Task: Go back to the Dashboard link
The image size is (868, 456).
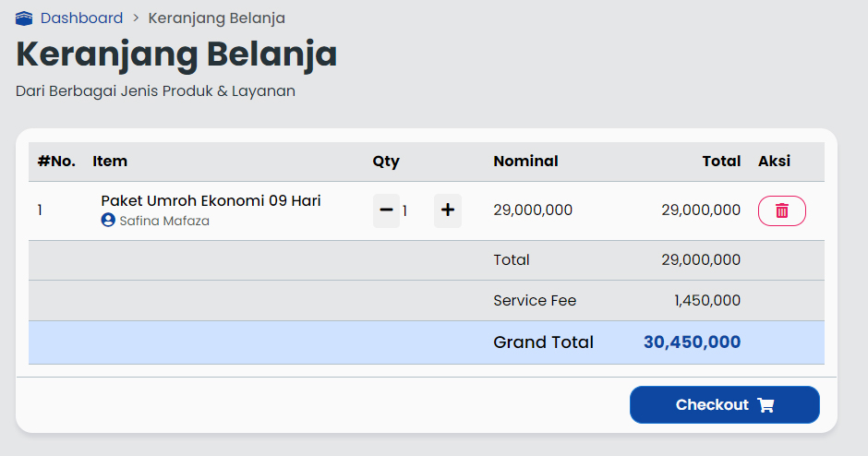Action: tap(81, 18)
